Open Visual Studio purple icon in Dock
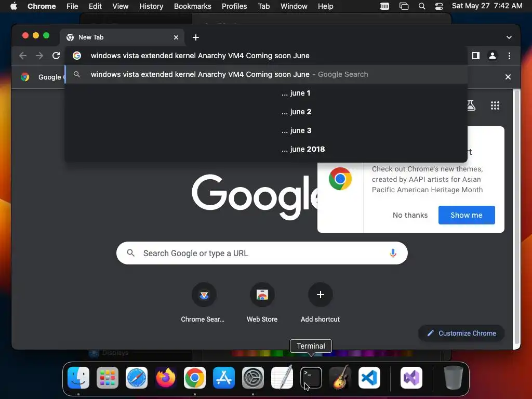The width and height of the screenshot is (532, 399). point(411,378)
